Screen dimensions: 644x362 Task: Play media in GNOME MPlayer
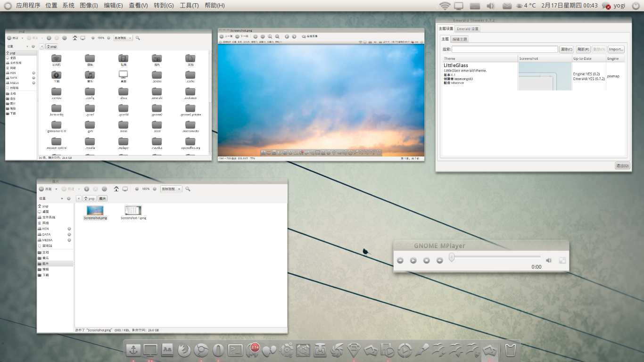413,260
